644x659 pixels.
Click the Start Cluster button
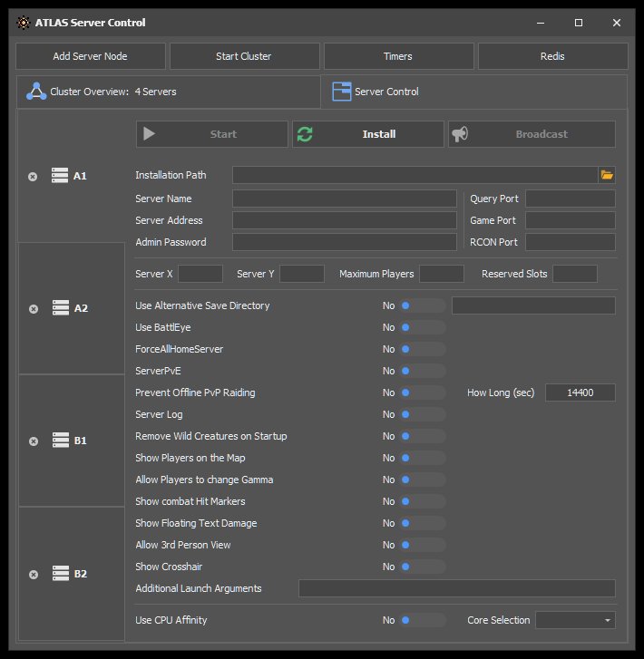point(244,56)
